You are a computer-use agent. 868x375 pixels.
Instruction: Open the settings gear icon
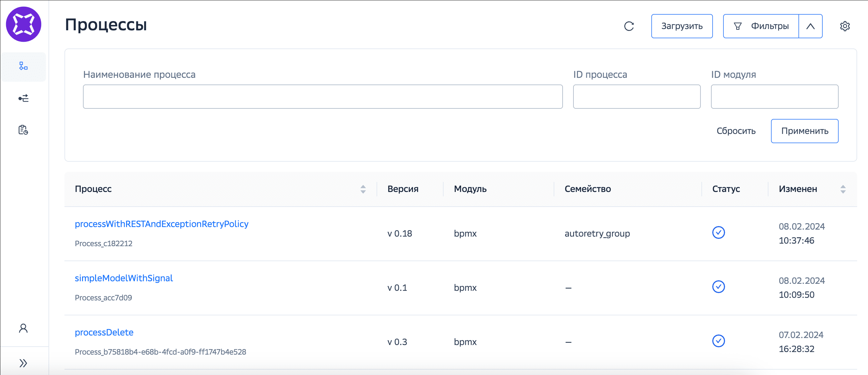coord(844,26)
